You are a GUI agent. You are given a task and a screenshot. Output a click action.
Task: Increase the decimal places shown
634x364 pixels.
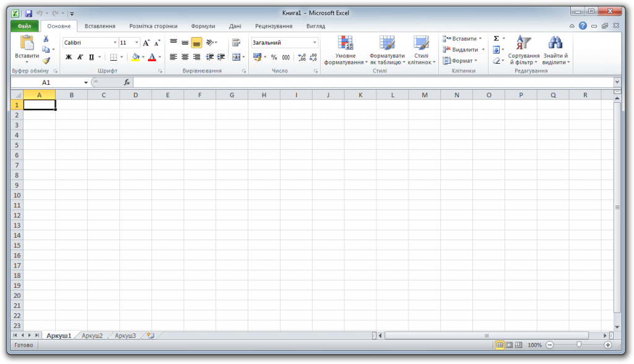pyautogui.click(x=302, y=58)
